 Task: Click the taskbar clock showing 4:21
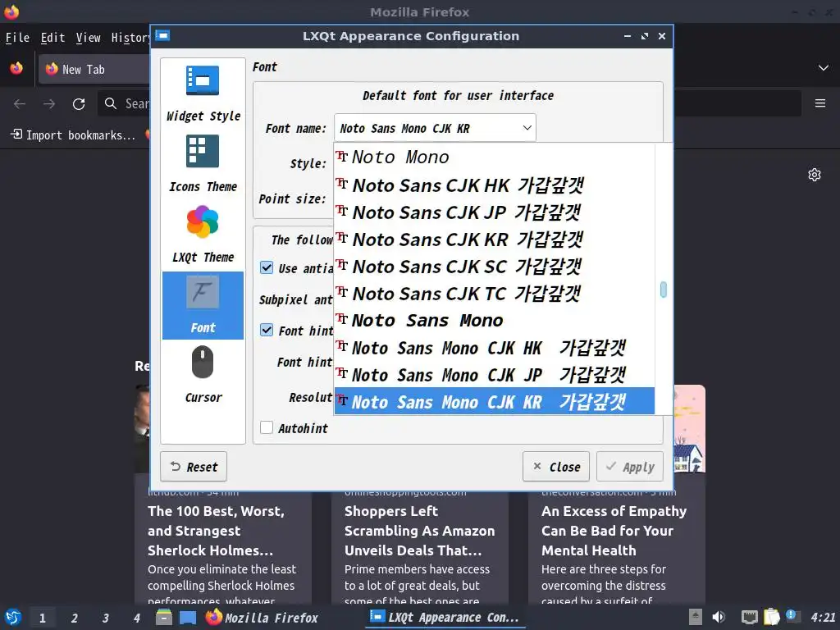pyautogui.click(x=823, y=618)
